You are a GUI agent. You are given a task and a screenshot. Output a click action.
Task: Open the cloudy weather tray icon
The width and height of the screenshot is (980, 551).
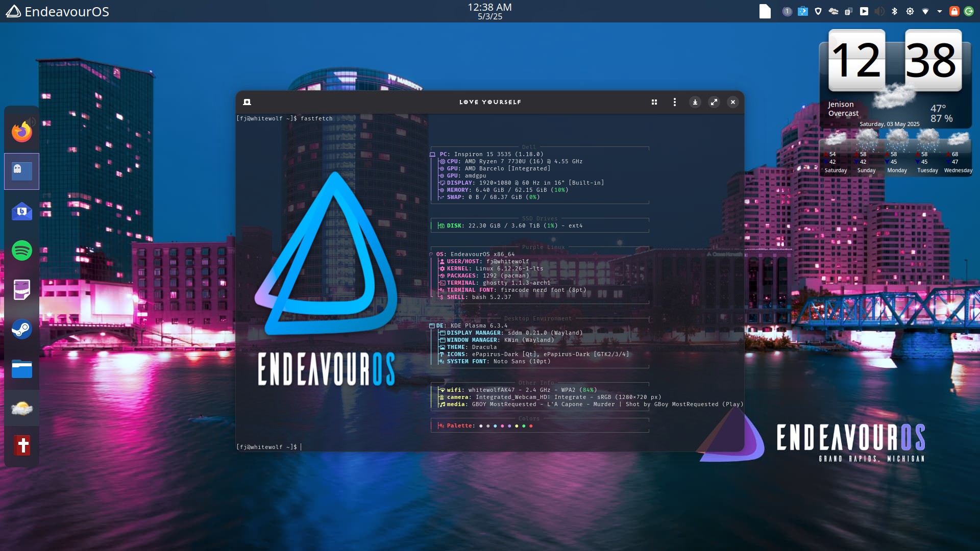pos(834,11)
